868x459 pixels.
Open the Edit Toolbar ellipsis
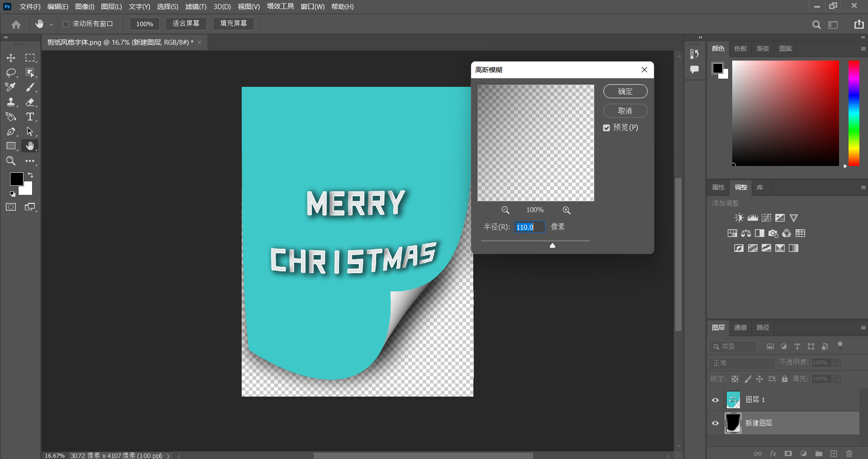click(30, 161)
